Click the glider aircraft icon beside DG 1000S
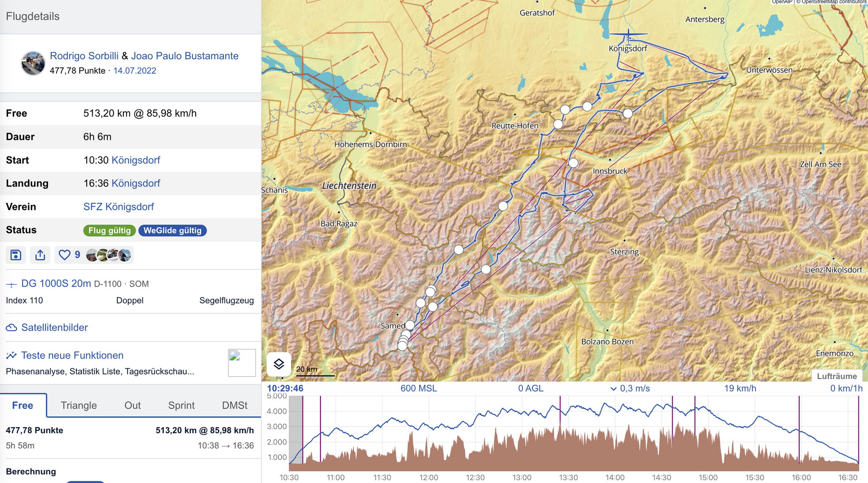This screenshot has height=483, width=868. click(x=11, y=284)
